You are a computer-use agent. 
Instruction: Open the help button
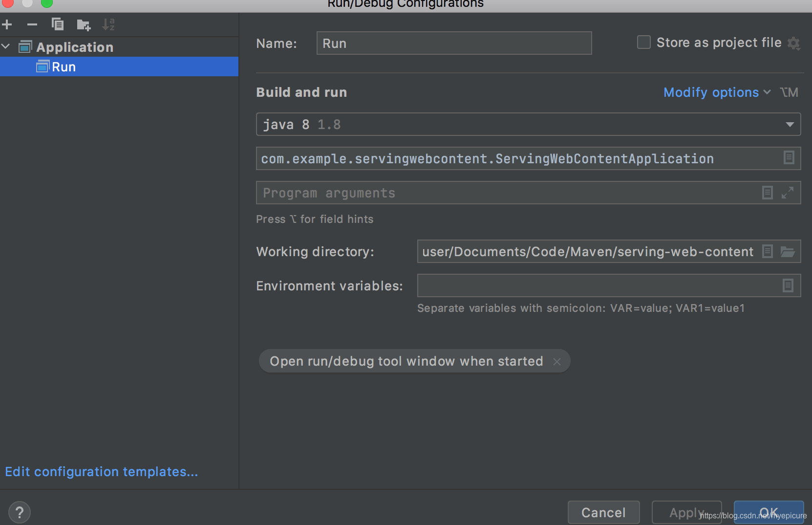tap(20, 511)
